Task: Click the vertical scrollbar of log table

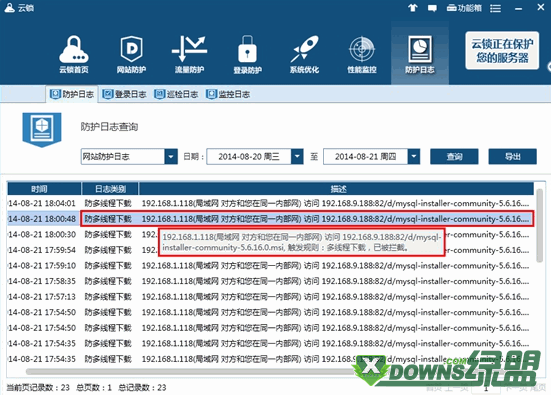Action: [539, 225]
